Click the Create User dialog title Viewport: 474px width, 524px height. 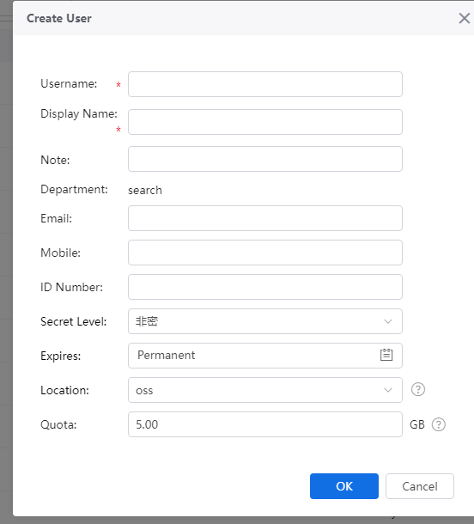coord(59,18)
